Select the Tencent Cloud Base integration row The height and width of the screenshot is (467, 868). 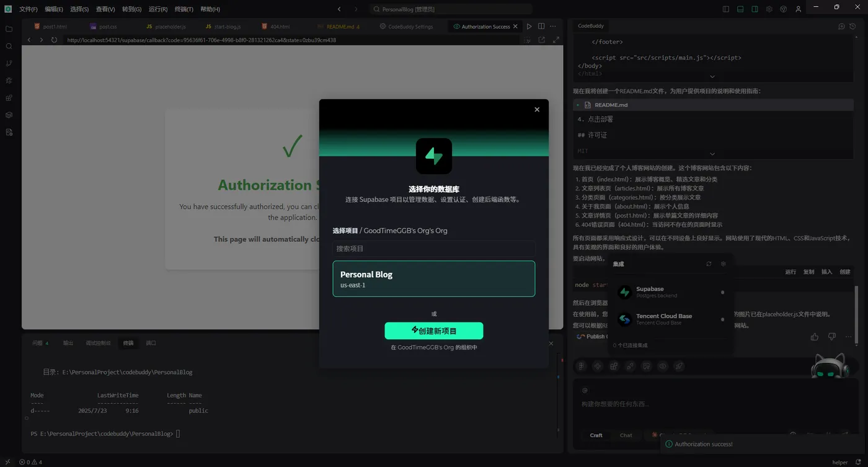point(671,319)
